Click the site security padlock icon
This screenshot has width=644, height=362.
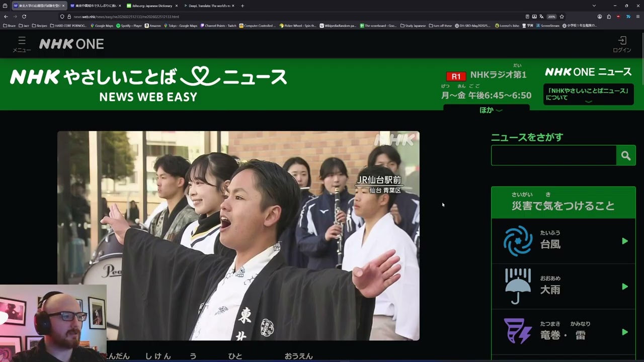click(x=69, y=17)
